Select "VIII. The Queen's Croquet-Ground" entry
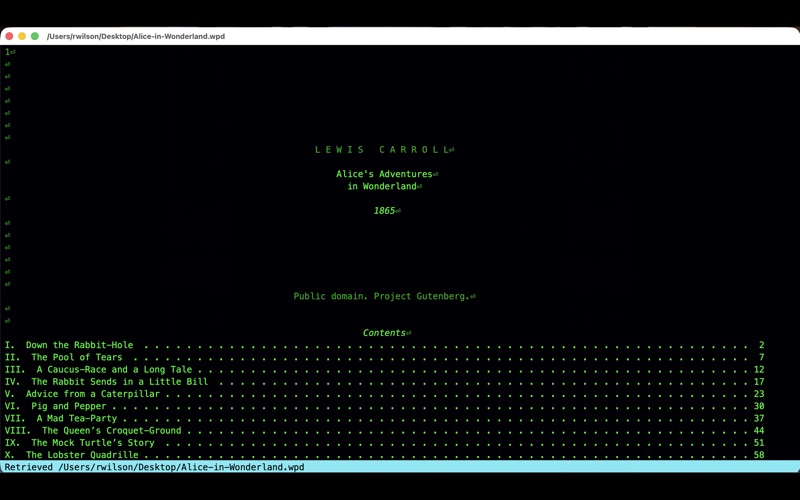The width and height of the screenshot is (800, 500). pyautogui.click(x=93, y=431)
